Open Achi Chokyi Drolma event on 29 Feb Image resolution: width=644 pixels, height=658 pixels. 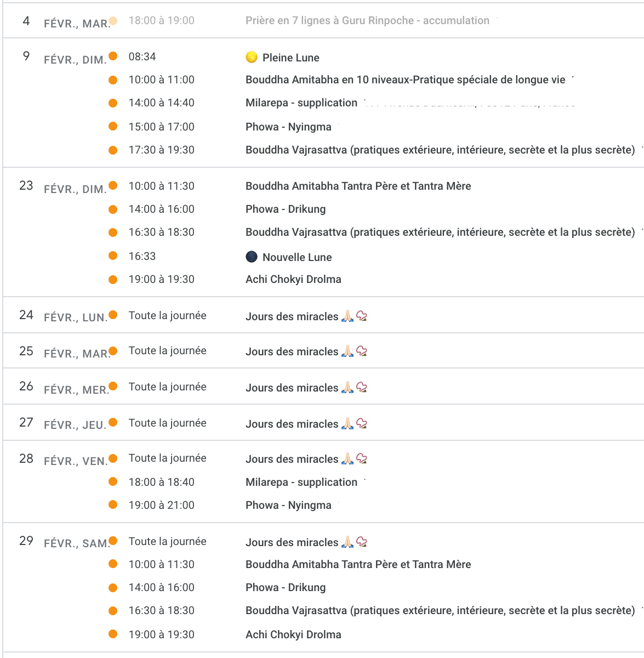point(293,635)
